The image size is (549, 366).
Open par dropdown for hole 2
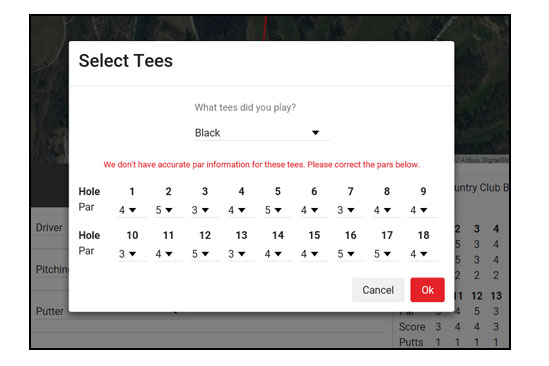(168, 210)
